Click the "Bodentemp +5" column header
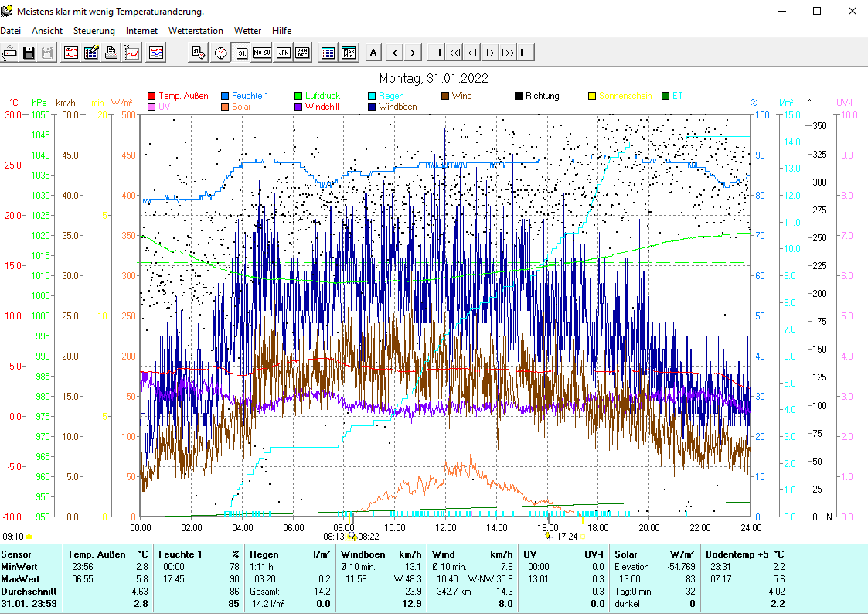Viewport: 868px width, 614px height. click(737, 554)
